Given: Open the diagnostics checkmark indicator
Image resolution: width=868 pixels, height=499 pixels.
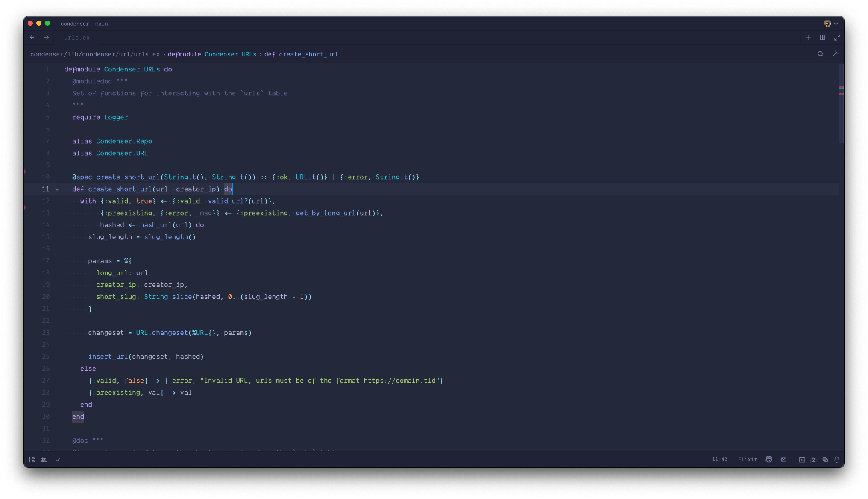Looking at the screenshot, I should point(58,460).
